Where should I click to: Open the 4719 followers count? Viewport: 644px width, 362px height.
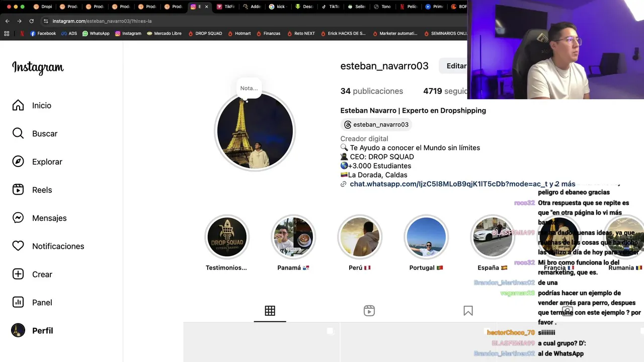[x=446, y=91]
